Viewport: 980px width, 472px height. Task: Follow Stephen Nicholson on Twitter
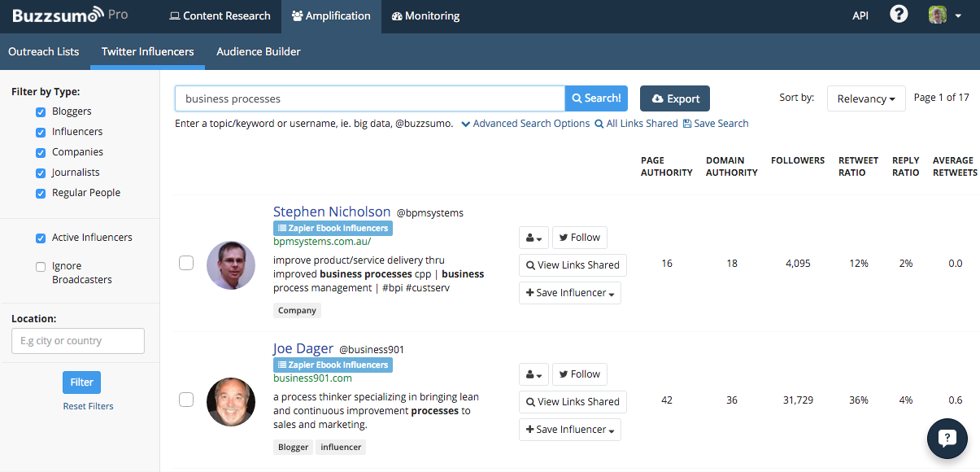click(579, 238)
